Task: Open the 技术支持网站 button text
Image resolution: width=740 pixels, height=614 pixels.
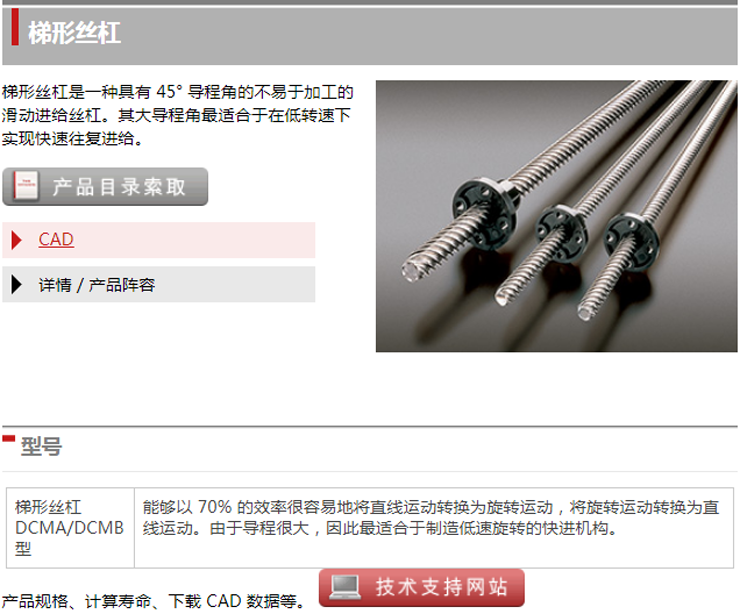Action: [x=441, y=588]
